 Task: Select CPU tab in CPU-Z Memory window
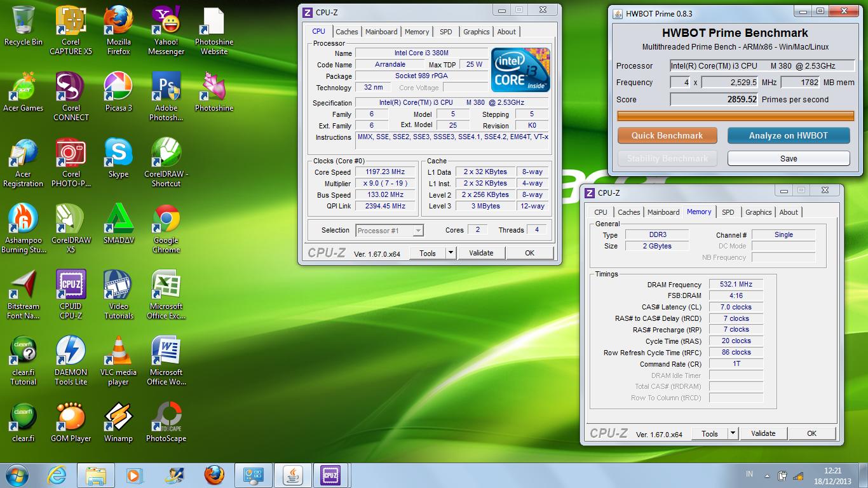point(601,212)
